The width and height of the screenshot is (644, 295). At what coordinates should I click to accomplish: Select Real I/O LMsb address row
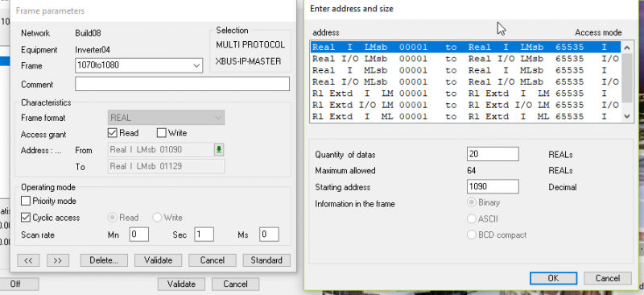pos(465,59)
